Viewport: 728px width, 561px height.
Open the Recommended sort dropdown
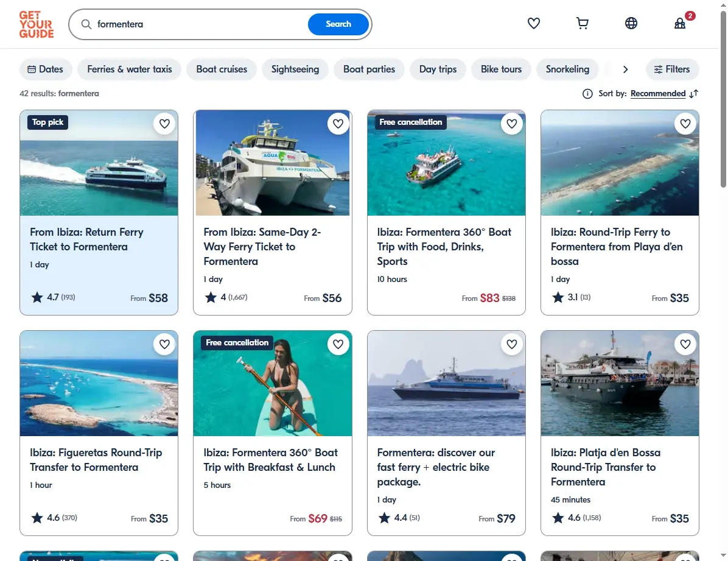tap(658, 94)
